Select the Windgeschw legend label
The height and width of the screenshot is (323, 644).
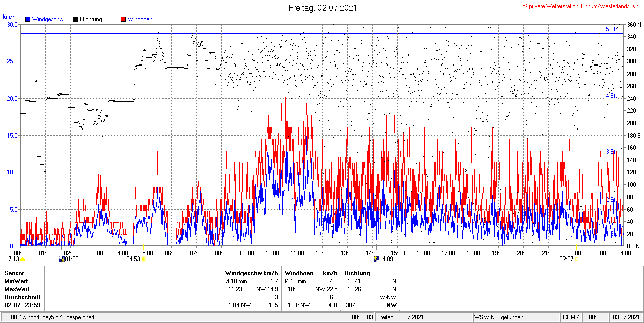coord(48,19)
